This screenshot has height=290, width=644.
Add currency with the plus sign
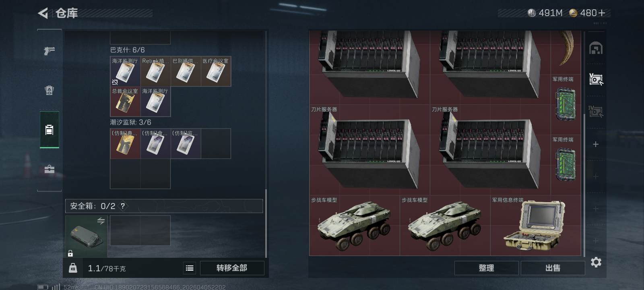(602, 13)
